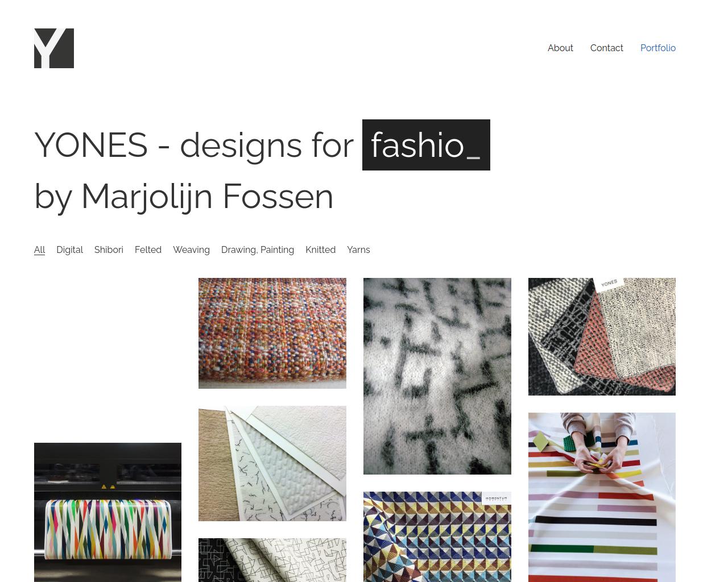
Task: Select the Weaving filter
Action: pyautogui.click(x=191, y=250)
